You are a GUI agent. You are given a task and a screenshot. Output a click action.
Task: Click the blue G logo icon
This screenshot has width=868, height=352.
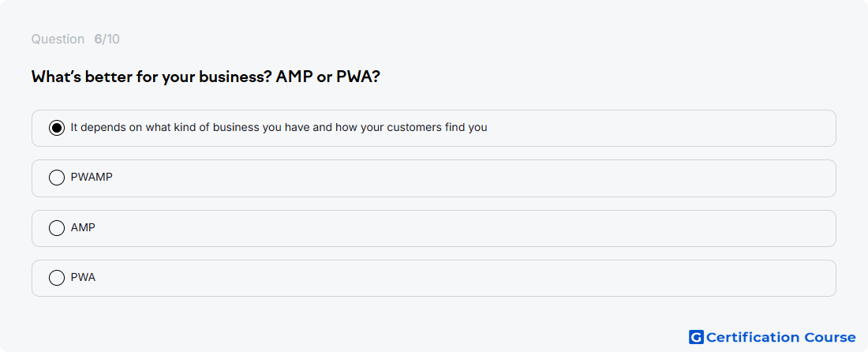click(696, 337)
